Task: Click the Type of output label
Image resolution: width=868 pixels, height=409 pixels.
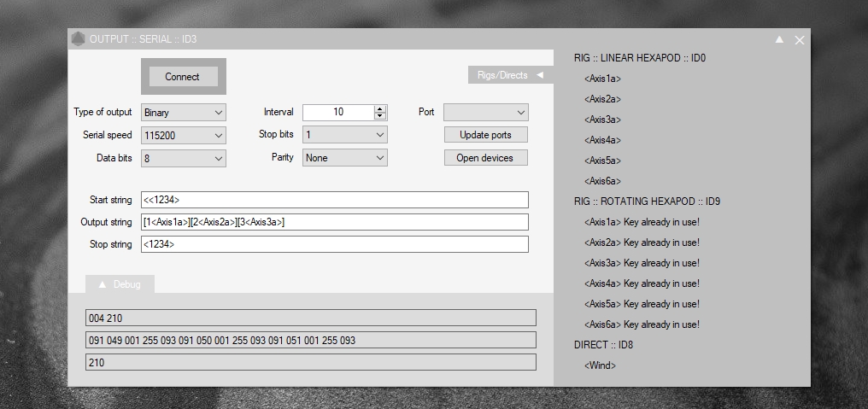Action: pos(103,112)
